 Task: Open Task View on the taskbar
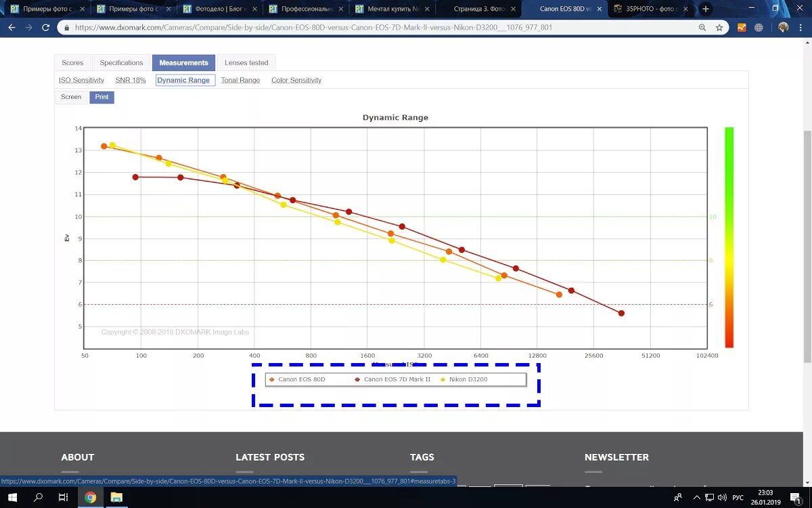(63, 497)
